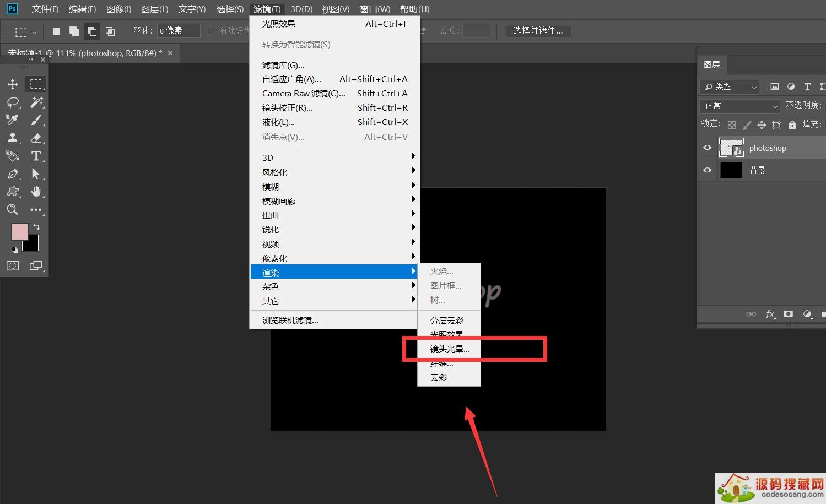Screen dimensions: 826x504
Task: Toggle lock artboard nesting icon
Action: click(777, 125)
